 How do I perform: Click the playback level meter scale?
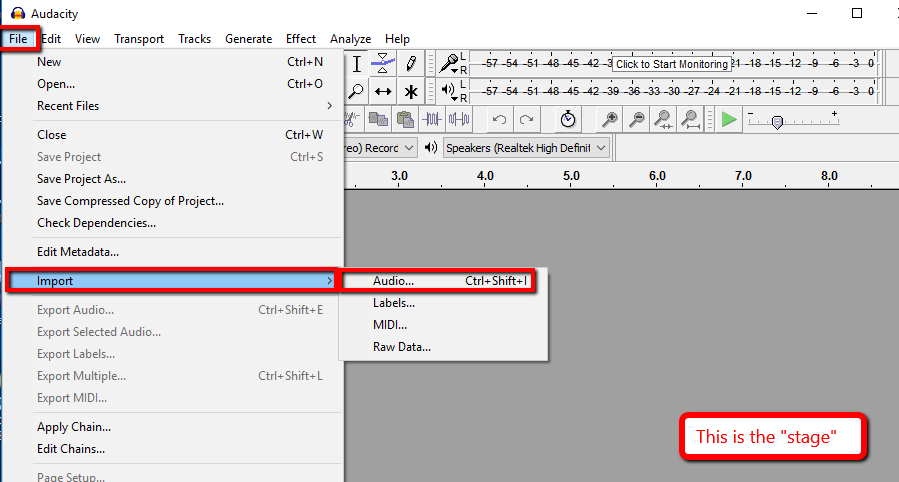(x=674, y=91)
